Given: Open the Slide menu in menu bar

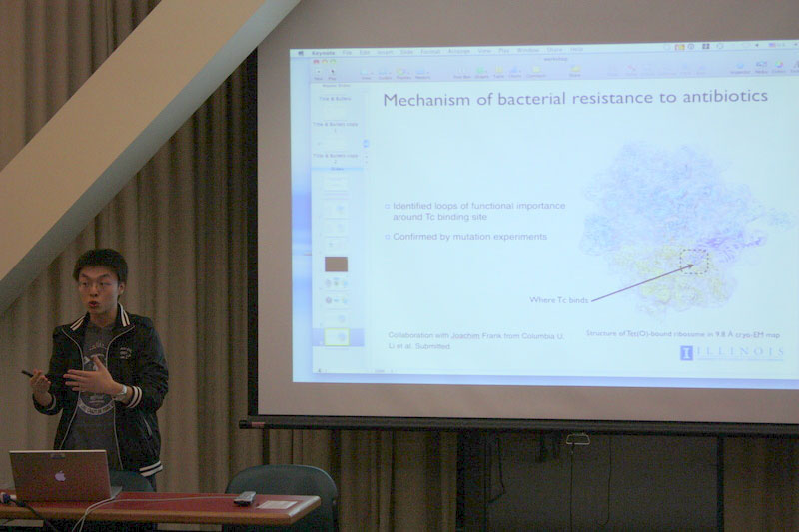Looking at the screenshot, I should (406, 51).
